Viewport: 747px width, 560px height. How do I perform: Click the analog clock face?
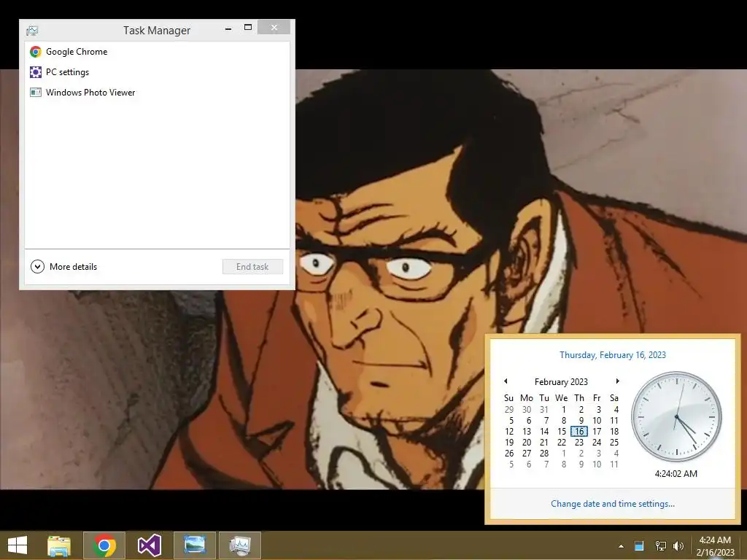click(x=676, y=416)
